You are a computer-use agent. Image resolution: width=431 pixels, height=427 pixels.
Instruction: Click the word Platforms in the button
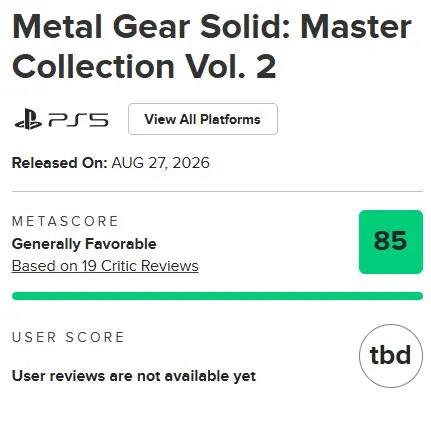click(x=230, y=119)
